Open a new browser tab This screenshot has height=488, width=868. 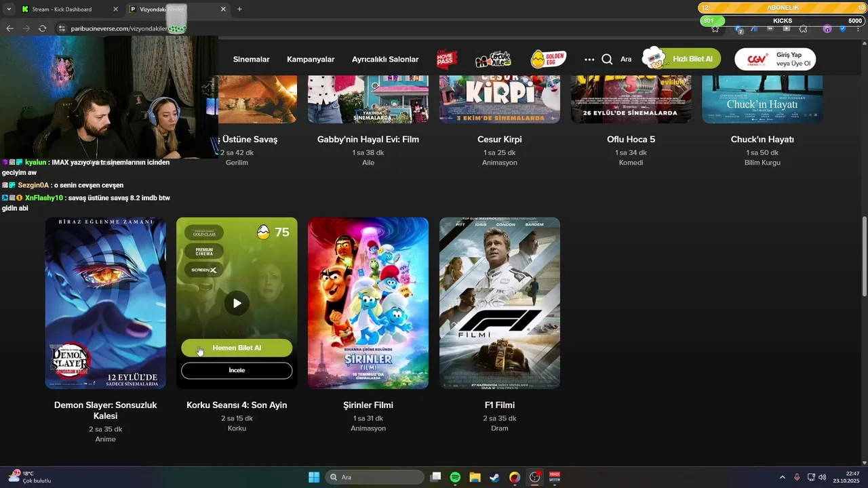pyautogui.click(x=239, y=9)
